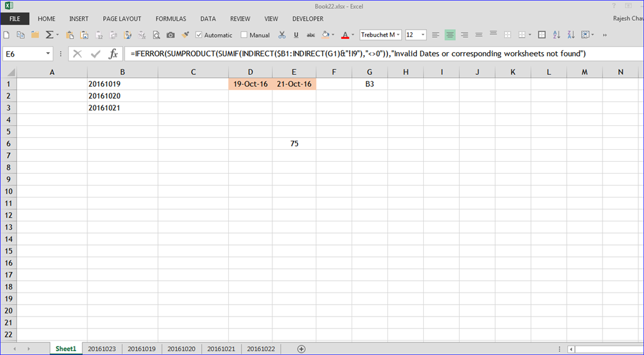This screenshot has height=355, width=644.
Task: Switch to the 20161022 sheet tab
Action: 261,349
